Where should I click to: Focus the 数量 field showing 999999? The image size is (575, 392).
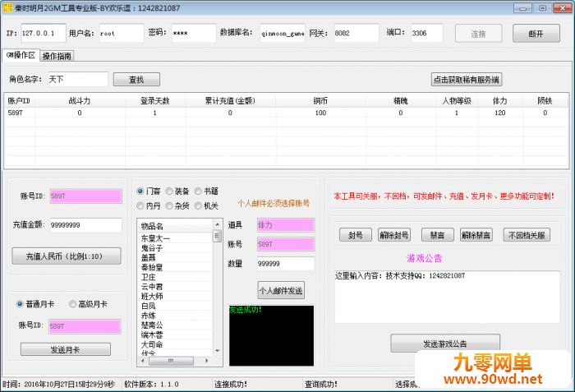286,264
